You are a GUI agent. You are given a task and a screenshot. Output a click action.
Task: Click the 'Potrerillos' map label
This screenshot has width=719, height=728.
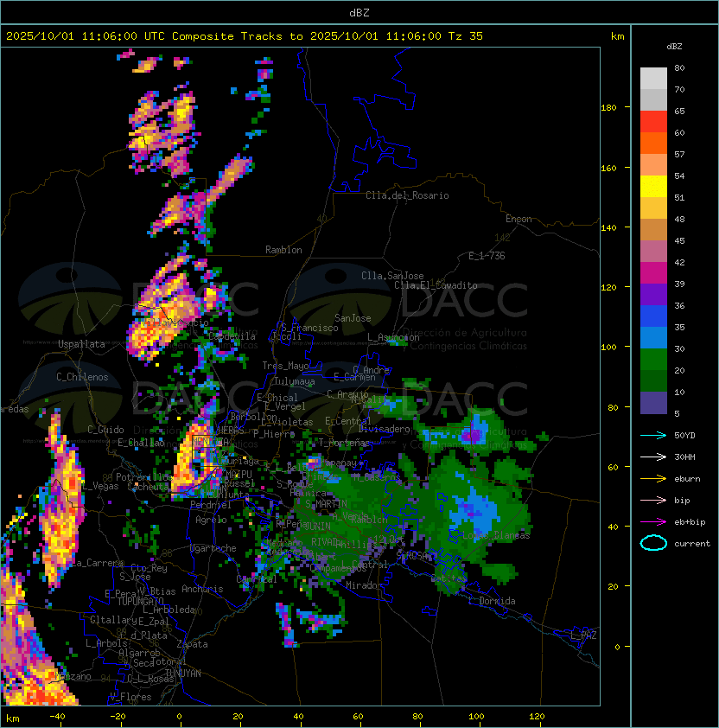pyautogui.click(x=144, y=477)
